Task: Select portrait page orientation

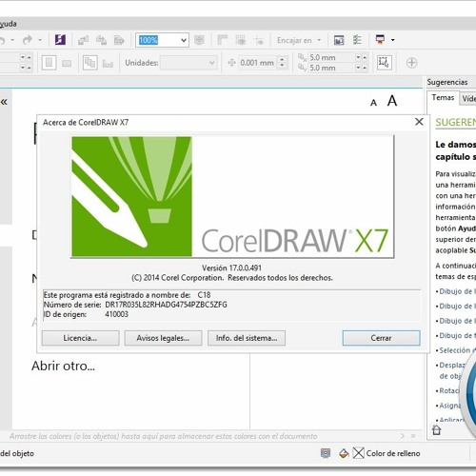Action: click(x=50, y=63)
